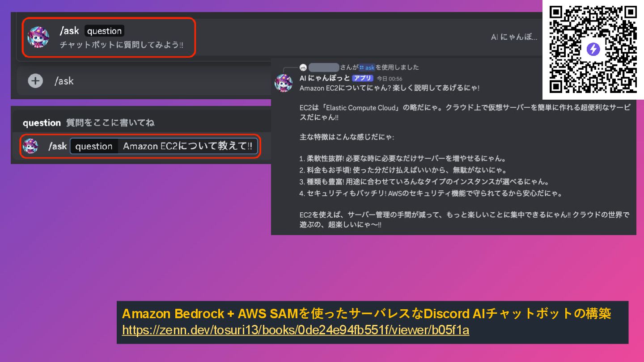Click AI にゃんぼっと avatar in the chat reply
The image size is (644, 362).
284,83
